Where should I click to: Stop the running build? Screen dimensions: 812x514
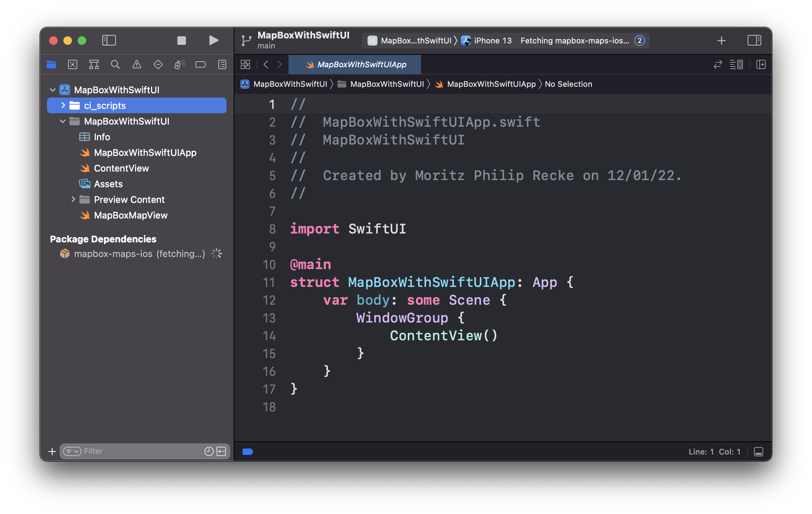181,40
